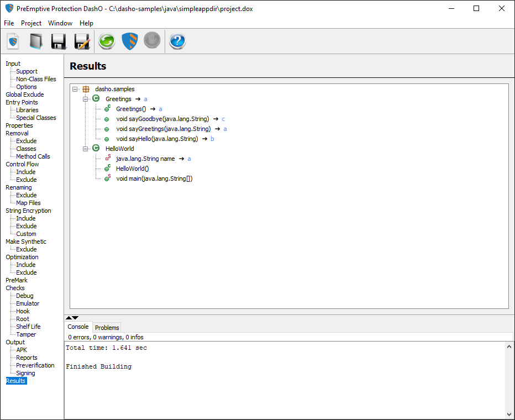Select Method Calls under Removal
Screen dimensions: 515x420
click(33, 156)
